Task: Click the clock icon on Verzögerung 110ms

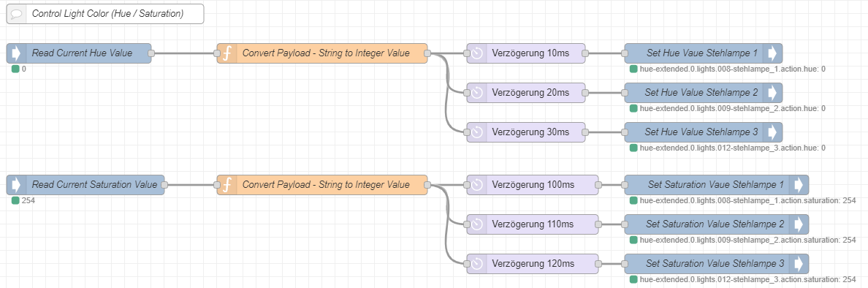Action: [x=476, y=224]
